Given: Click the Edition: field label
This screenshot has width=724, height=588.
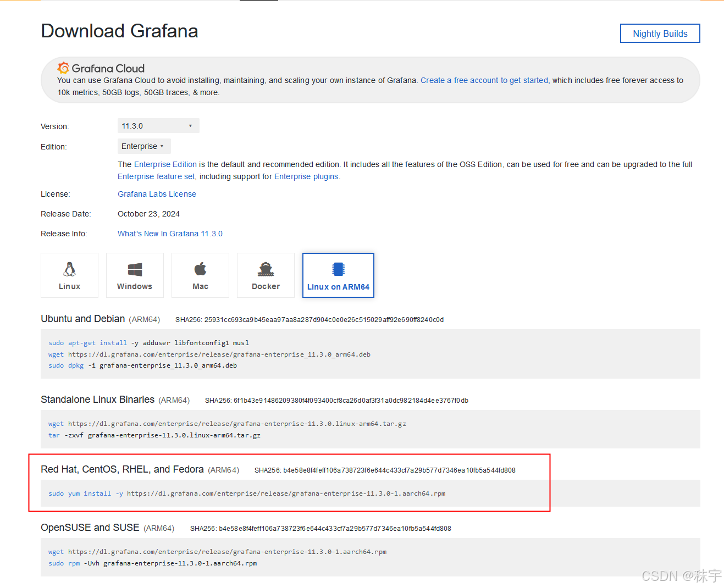Looking at the screenshot, I should tap(54, 147).
